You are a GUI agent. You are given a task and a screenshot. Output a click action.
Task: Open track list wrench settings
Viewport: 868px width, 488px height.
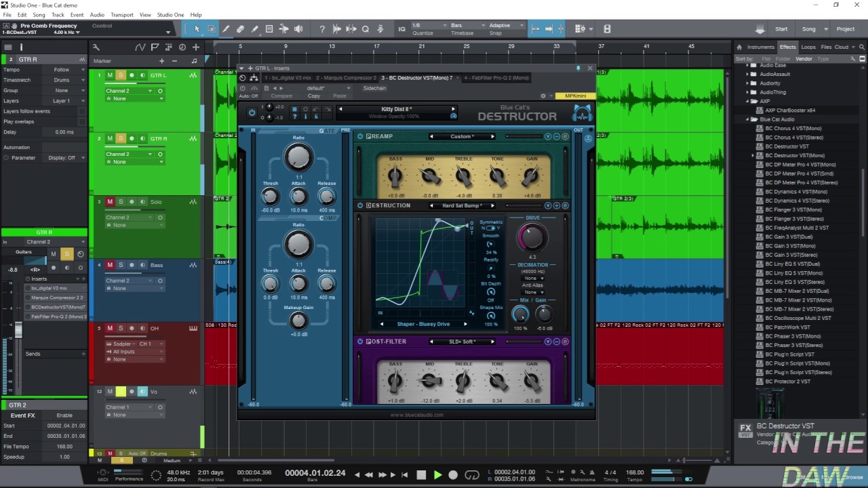(96, 47)
